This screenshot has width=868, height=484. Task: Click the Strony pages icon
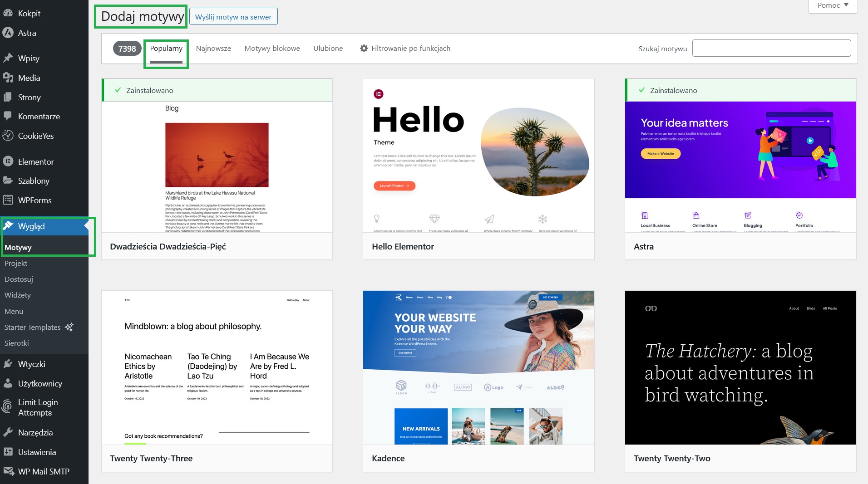click(x=8, y=97)
